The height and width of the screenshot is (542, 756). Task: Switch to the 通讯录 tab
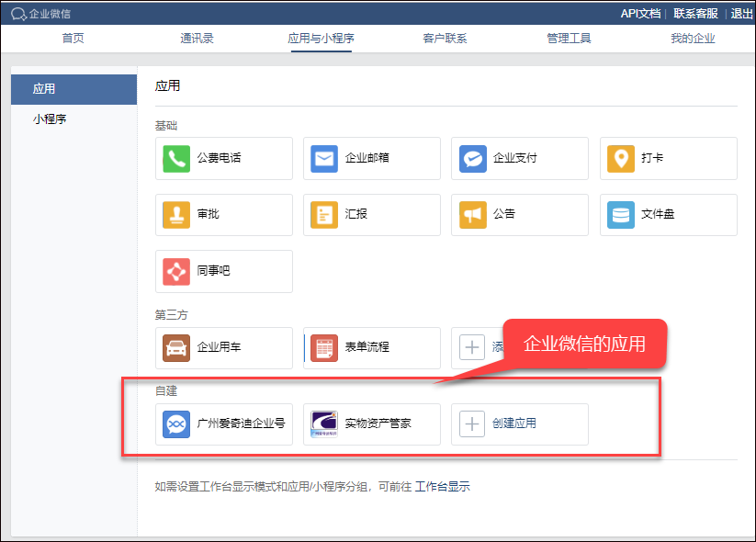(x=197, y=39)
